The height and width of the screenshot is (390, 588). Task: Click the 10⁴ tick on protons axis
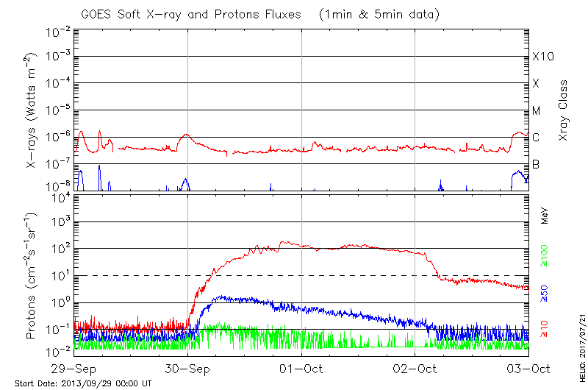point(60,195)
